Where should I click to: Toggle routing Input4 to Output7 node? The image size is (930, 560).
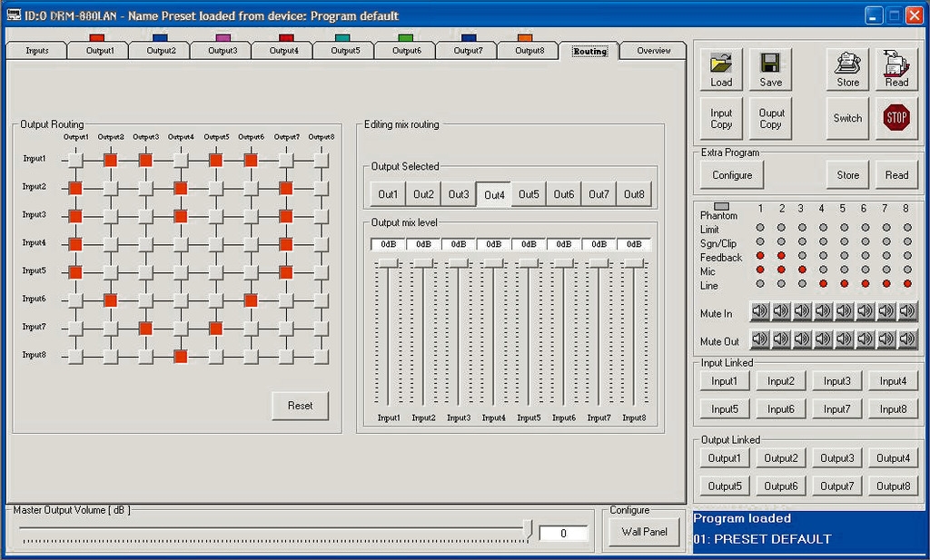pyautogui.click(x=286, y=244)
